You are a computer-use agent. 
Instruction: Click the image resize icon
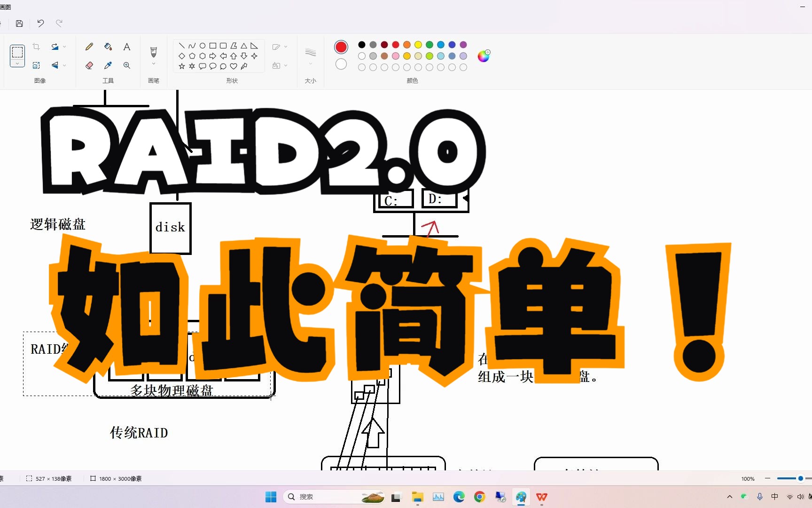click(36, 65)
